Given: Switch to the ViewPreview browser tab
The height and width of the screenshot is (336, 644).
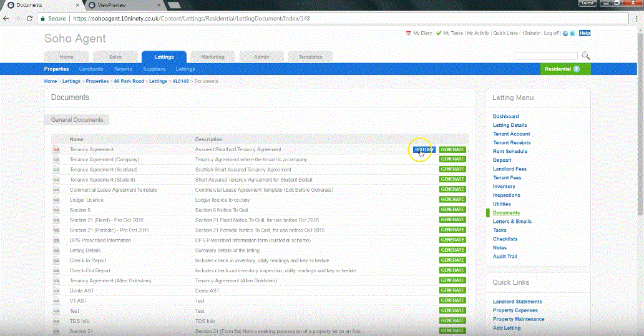Looking at the screenshot, I should (112, 5).
